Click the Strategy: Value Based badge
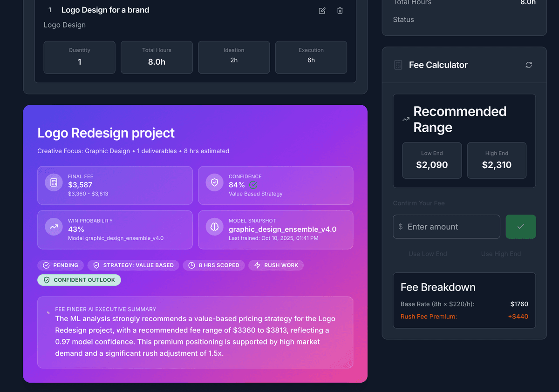 point(133,265)
